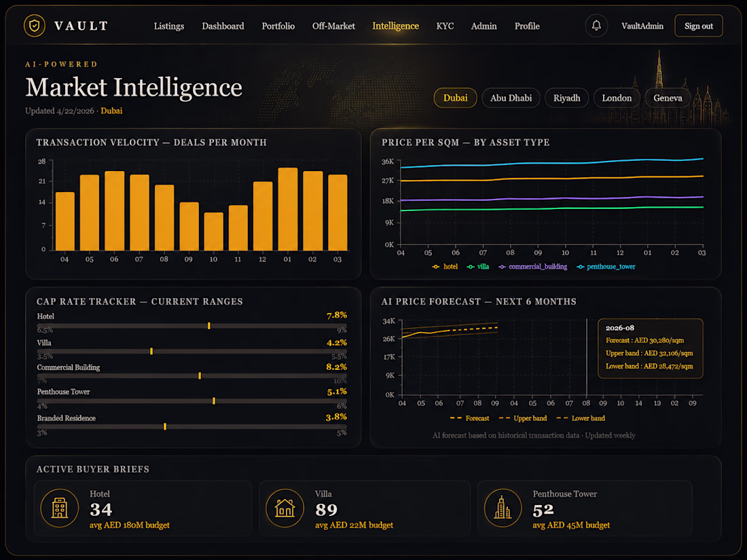Click the VaultAdmin username
The image size is (747, 560).
click(x=642, y=26)
